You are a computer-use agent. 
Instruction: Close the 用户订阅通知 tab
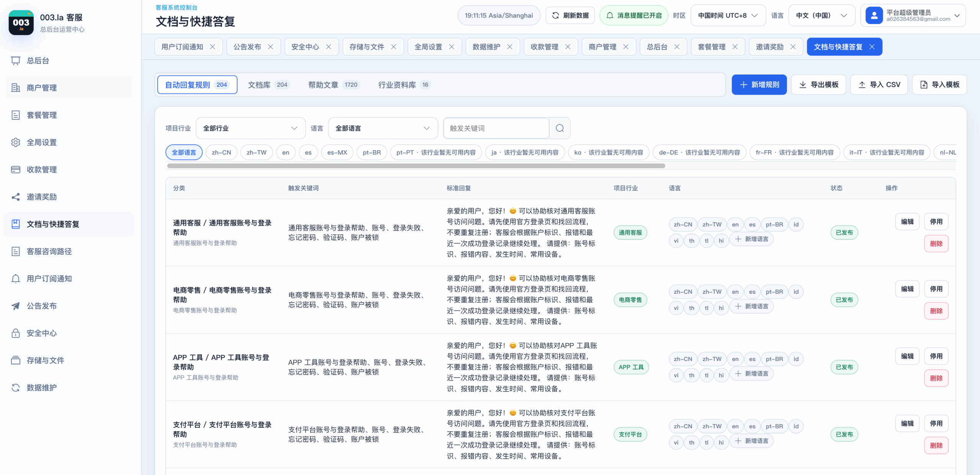212,47
